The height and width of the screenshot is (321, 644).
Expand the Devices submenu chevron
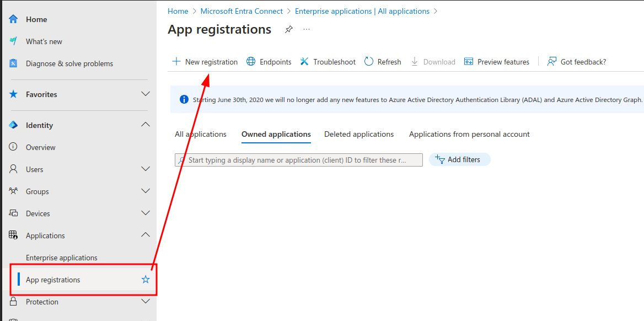click(146, 213)
